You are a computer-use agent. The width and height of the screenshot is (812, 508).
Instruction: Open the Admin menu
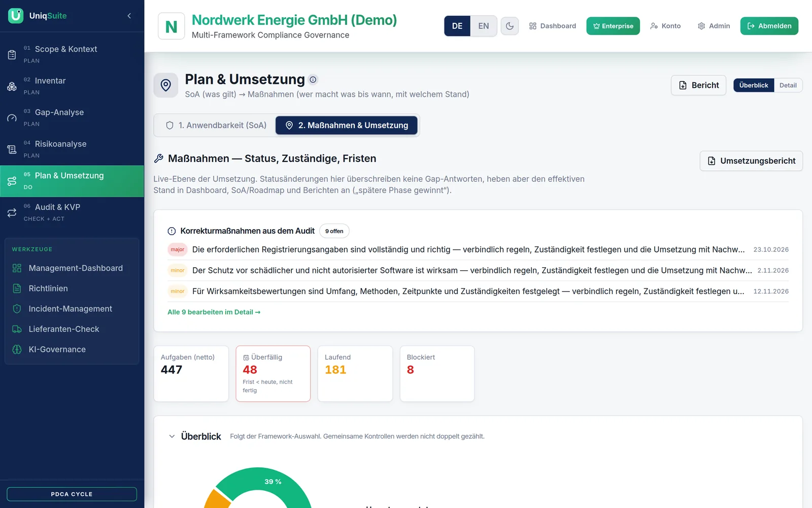(x=714, y=26)
